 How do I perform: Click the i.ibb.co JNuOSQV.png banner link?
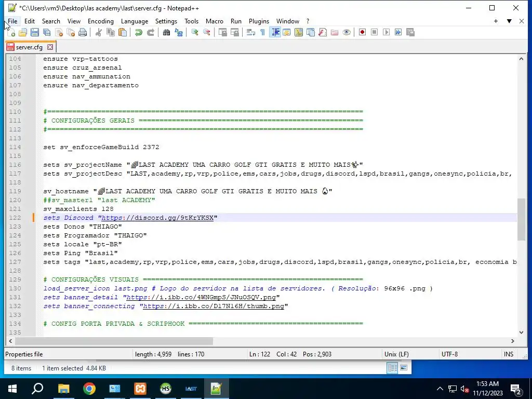[201, 297]
